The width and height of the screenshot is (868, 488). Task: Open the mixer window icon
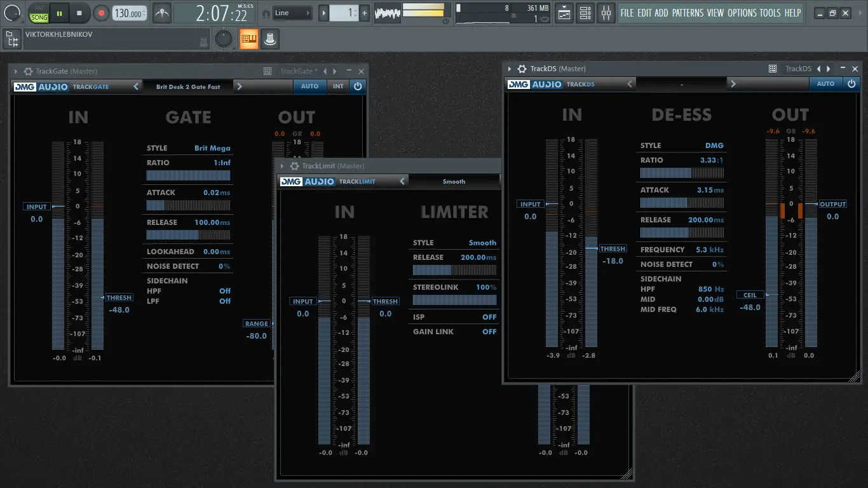(606, 13)
